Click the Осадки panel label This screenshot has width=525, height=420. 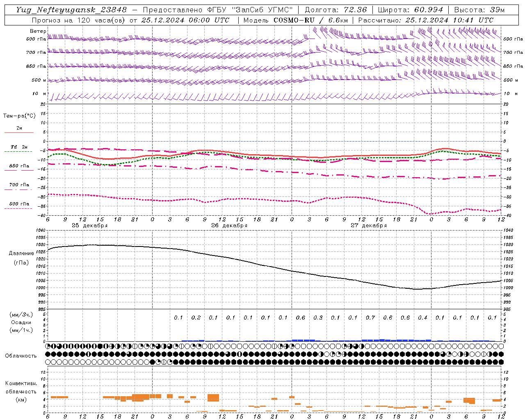[21, 322]
